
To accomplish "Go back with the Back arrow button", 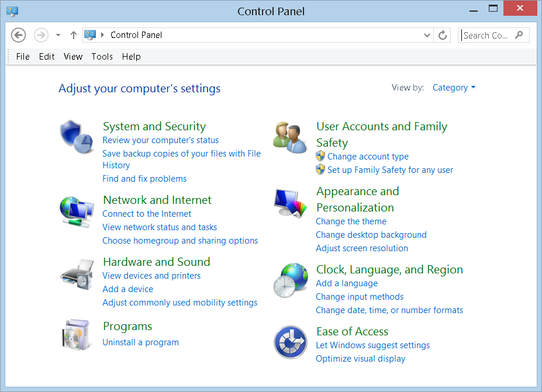I will (18, 35).
